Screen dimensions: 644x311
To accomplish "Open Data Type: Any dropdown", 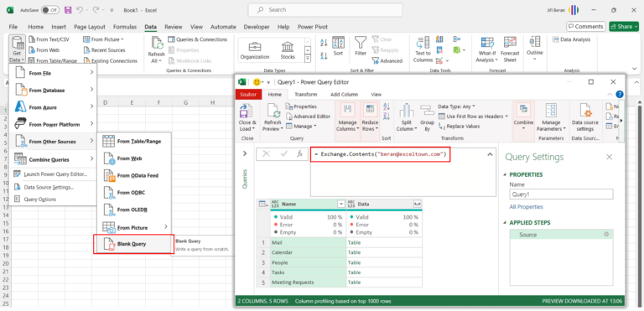I will [x=456, y=106].
